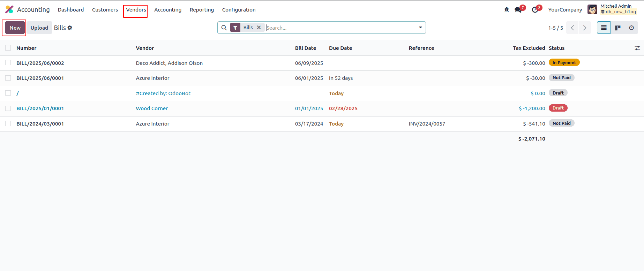
Task: Click Not Paid badge of BILL/2024/03/0001
Action: [561, 123]
